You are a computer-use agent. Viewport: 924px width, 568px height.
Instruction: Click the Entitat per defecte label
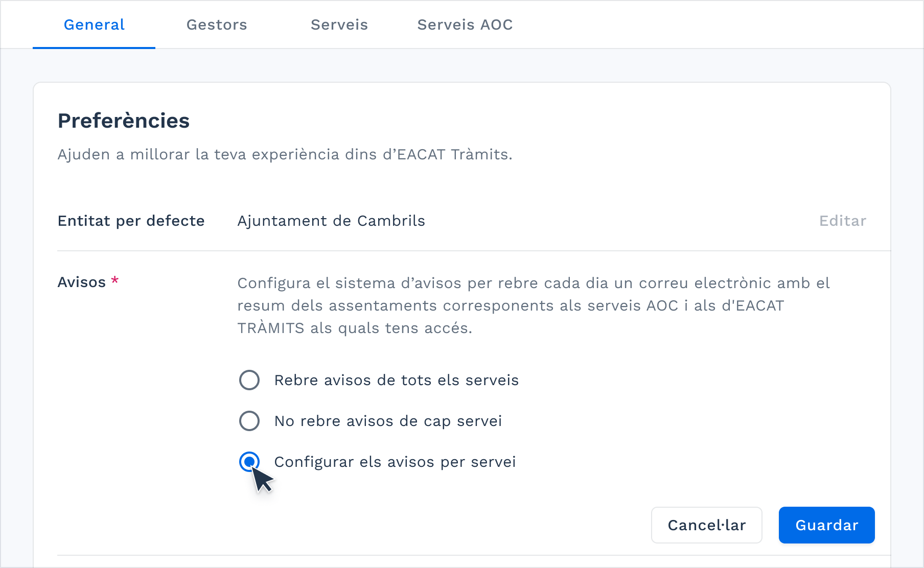point(131,221)
